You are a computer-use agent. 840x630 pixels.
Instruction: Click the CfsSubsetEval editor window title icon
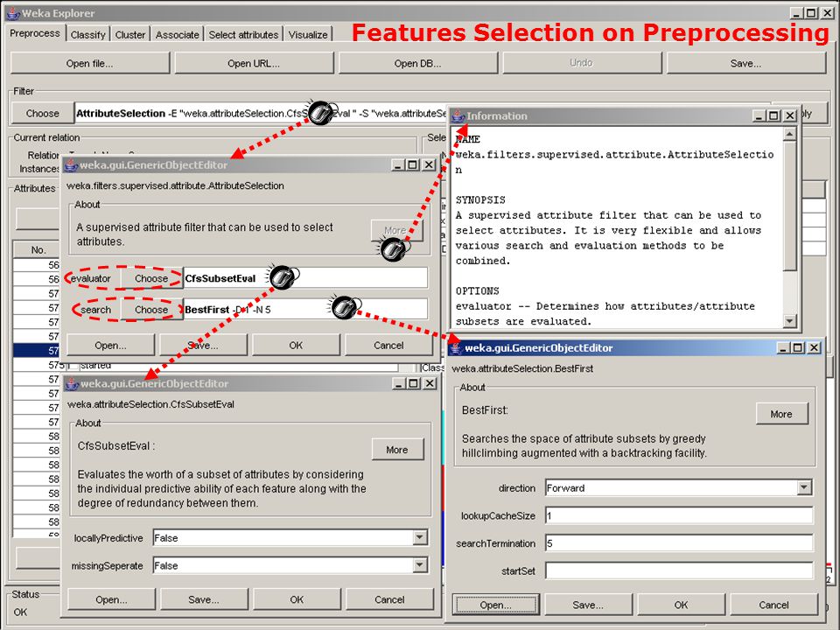pyautogui.click(x=72, y=383)
